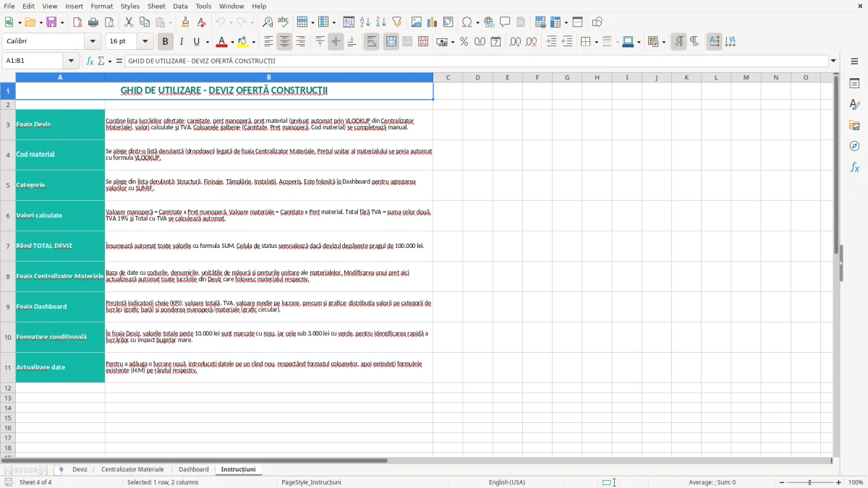Screen dimensions: 868x488
Task: Toggle Center Horizontally alignment
Action: [x=284, y=42]
